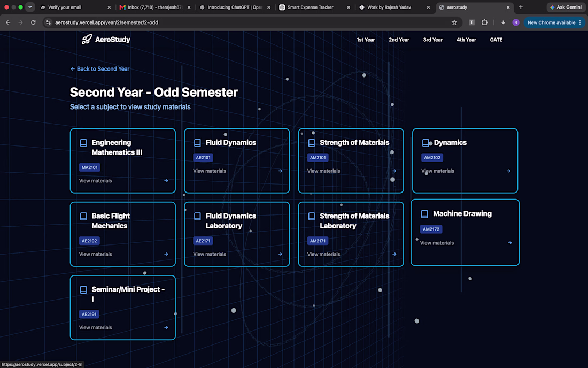Viewport: 588px width, 368px height.
Task: Open a new browser tab
Action: (x=521, y=7)
